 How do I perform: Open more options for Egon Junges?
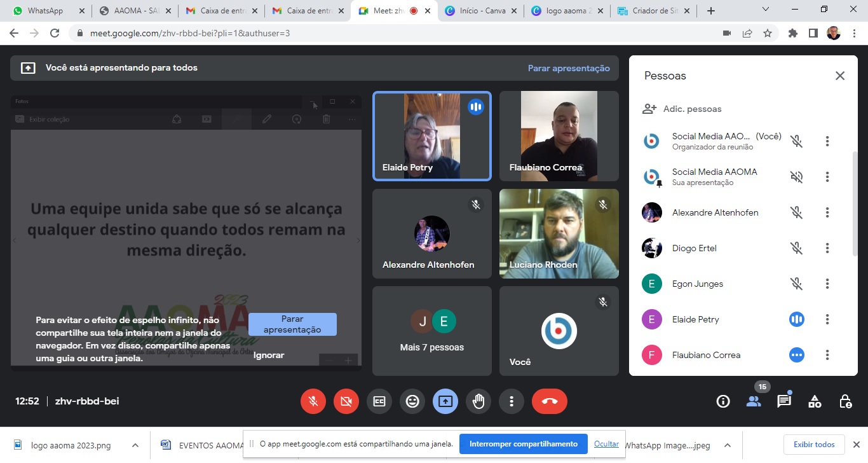click(827, 284)
